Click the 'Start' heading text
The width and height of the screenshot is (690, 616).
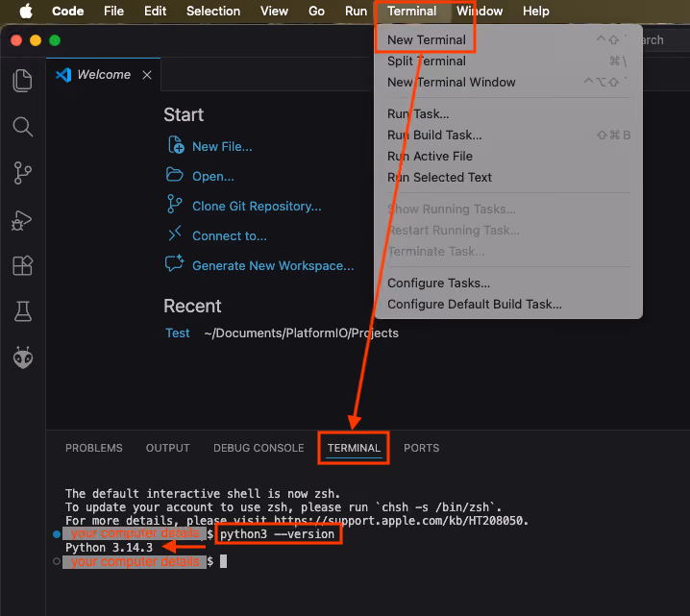click(x=184, y=115)
